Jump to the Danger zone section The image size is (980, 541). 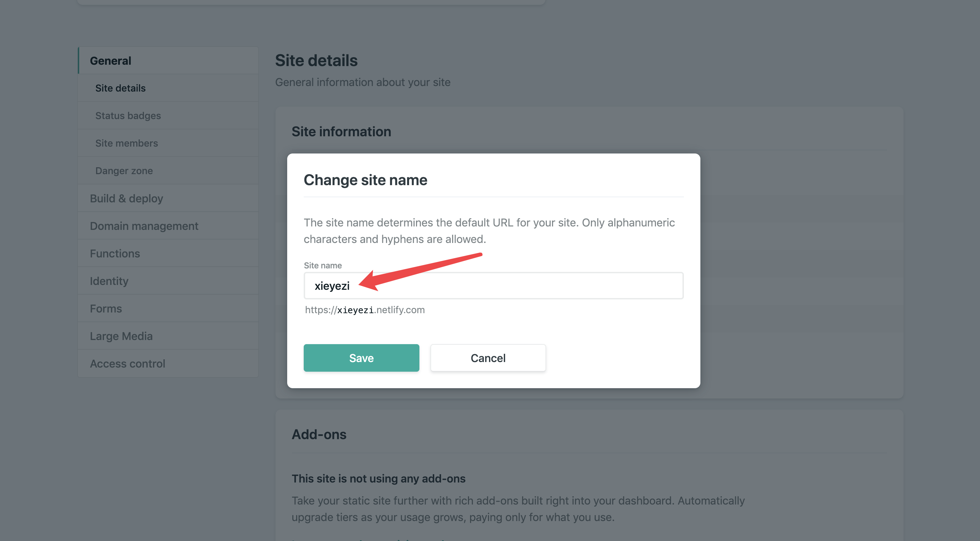click(124, 171)
